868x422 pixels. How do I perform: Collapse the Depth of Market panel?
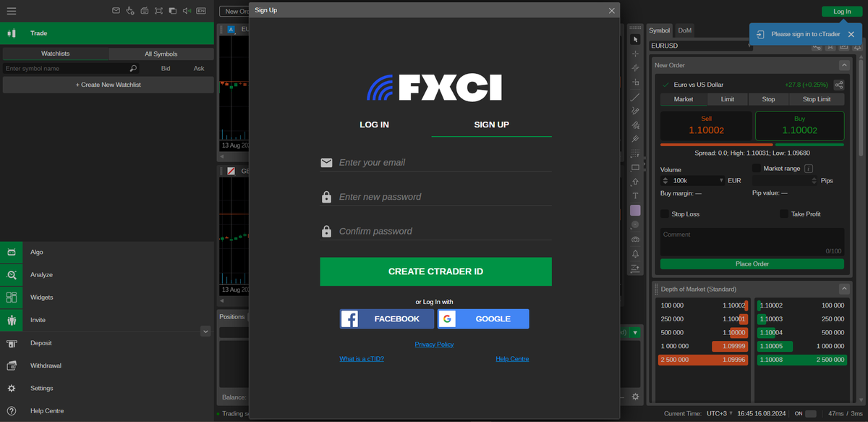[x=843, y=289]
